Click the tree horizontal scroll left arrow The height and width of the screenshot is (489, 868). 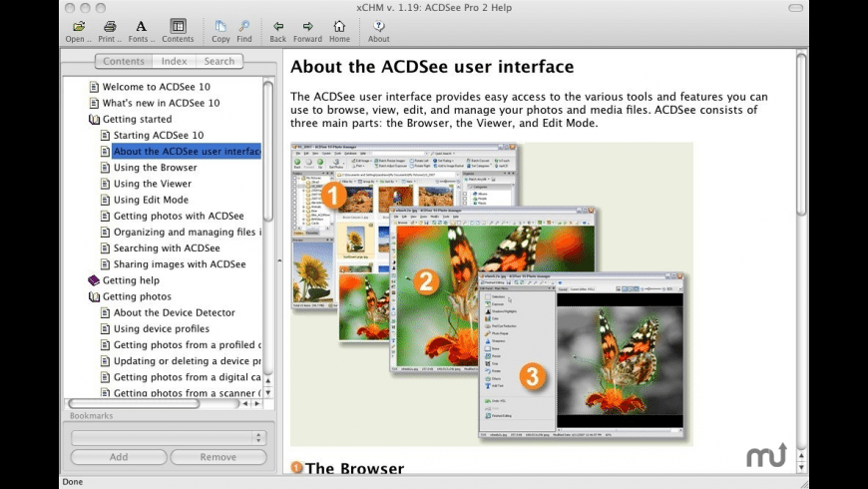pyautogui.click(x=245, y=404)
